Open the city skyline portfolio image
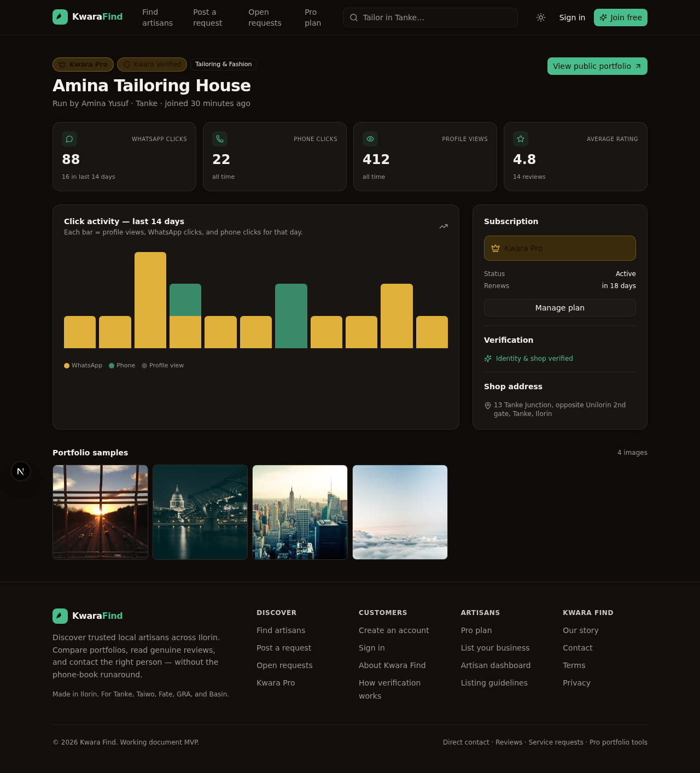 tap(300, 512)
